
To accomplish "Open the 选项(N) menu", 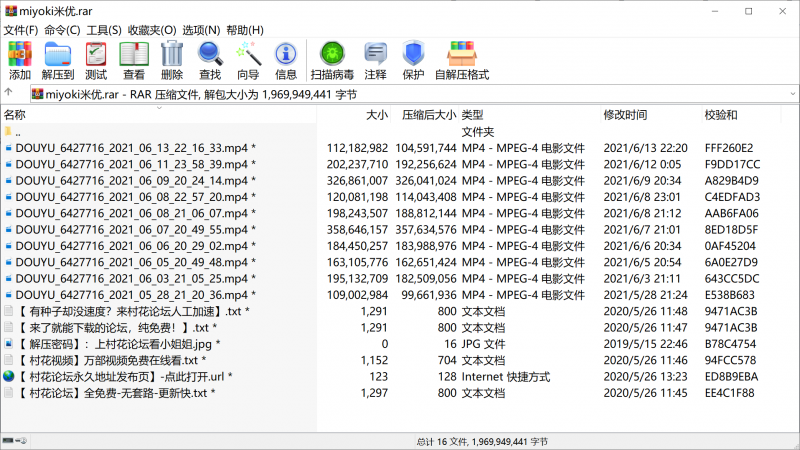I will [x=201, y=31].
